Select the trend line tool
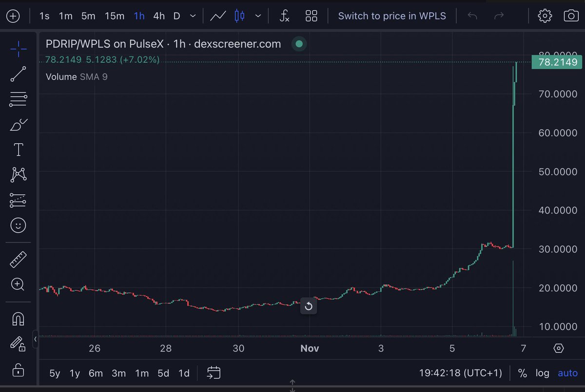The image size is (585, 392). (x=19, y=74)
